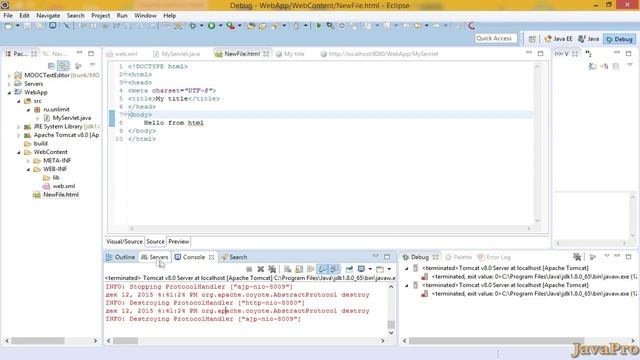Click the green Run button in the toolbar

tap(211, 26)
